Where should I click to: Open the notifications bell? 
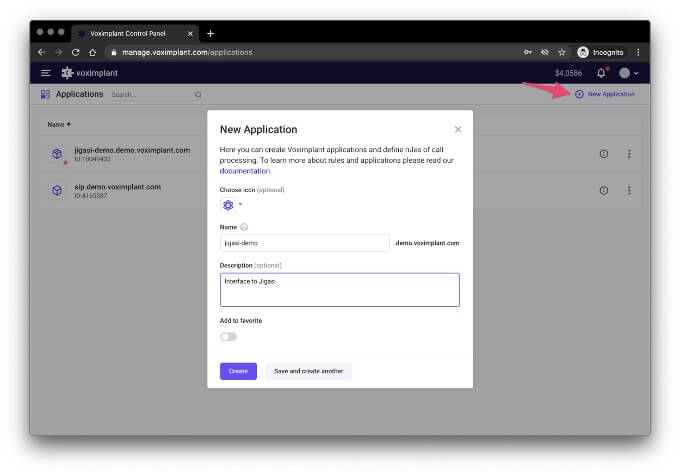601,73
